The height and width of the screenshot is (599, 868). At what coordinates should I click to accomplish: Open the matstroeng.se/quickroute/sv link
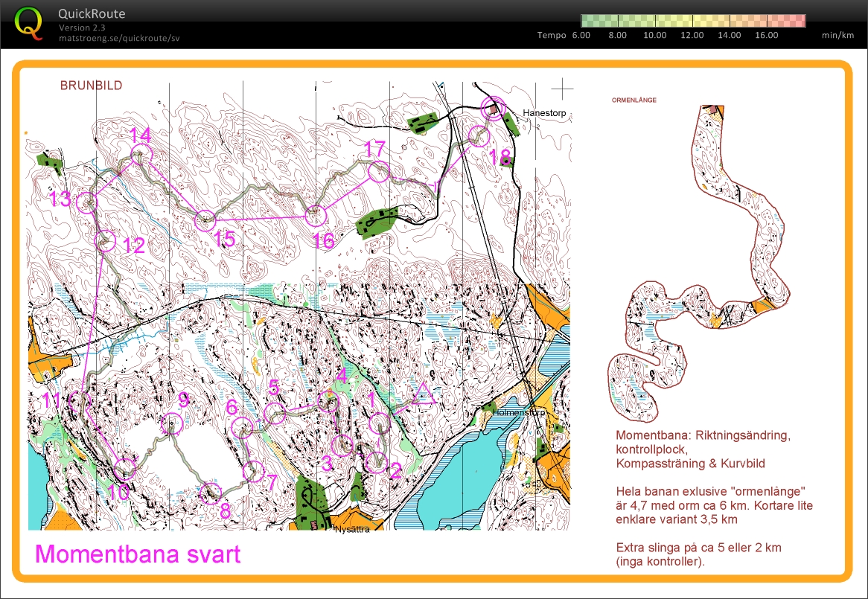[119, 38]
